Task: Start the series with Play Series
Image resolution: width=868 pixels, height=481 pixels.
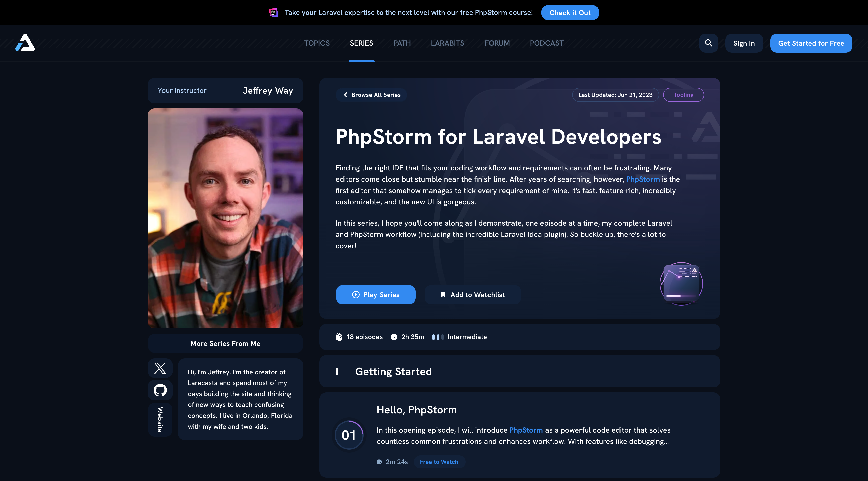Action: [x=375, y=295]
